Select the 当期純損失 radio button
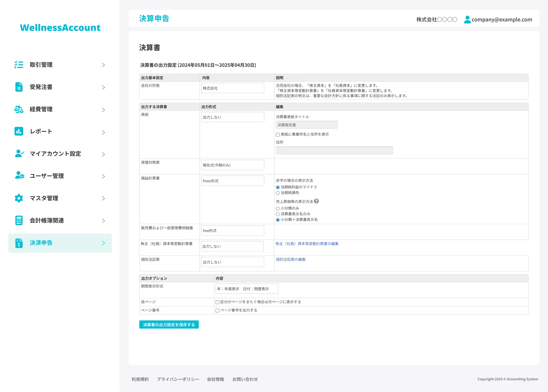The height and width of the screenshot is (392, 548). (x=278, y=193)
